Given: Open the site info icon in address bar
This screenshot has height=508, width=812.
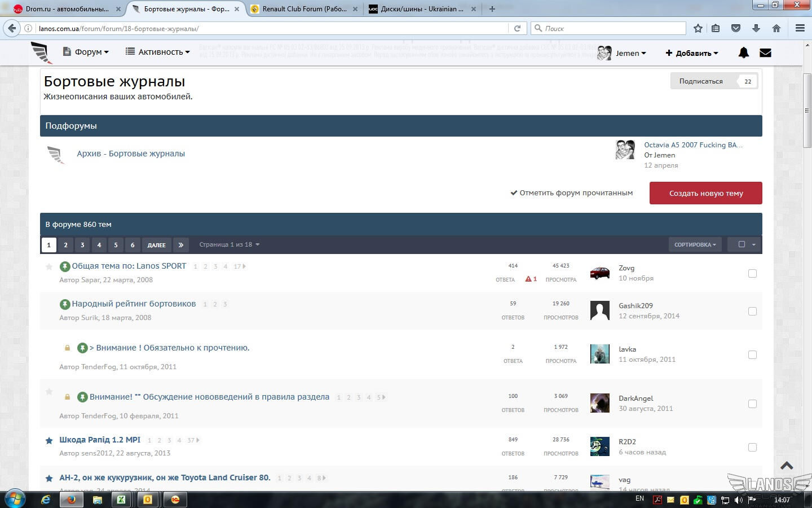Looking at the screenshot, I should [x=28, y=28].
